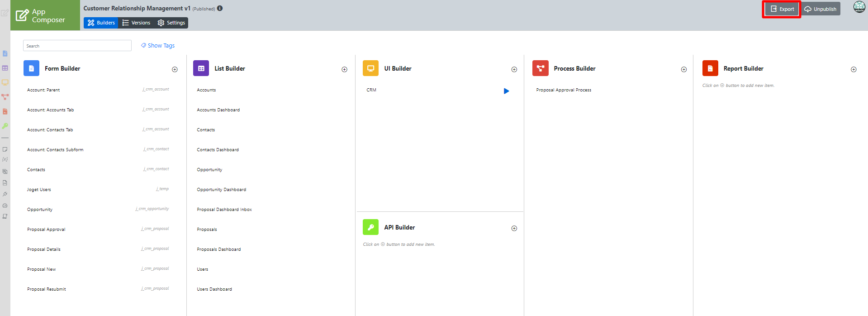
Task: Open the Opportunity form in Form Builder
Action: pyautogui.click(x=40, y=210)
